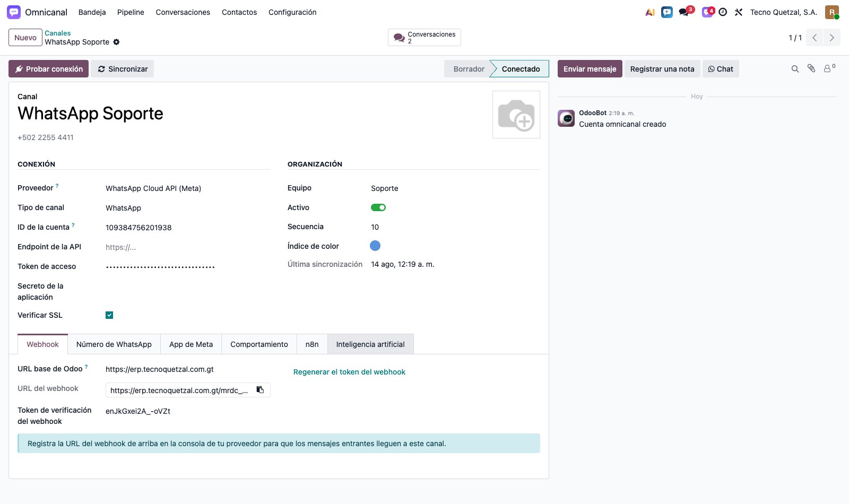Open the Bandeja menu

pyautogui.click(x=92, y=12)
